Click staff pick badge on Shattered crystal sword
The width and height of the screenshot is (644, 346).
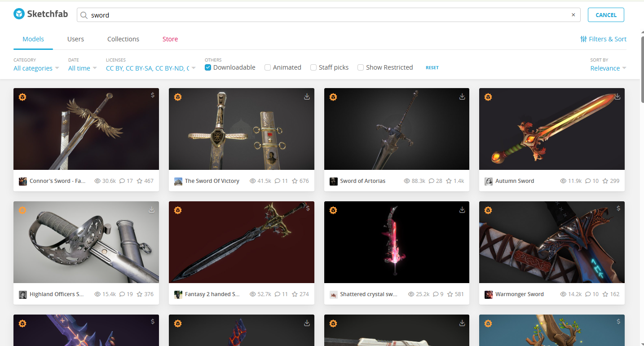coord(333,210)
